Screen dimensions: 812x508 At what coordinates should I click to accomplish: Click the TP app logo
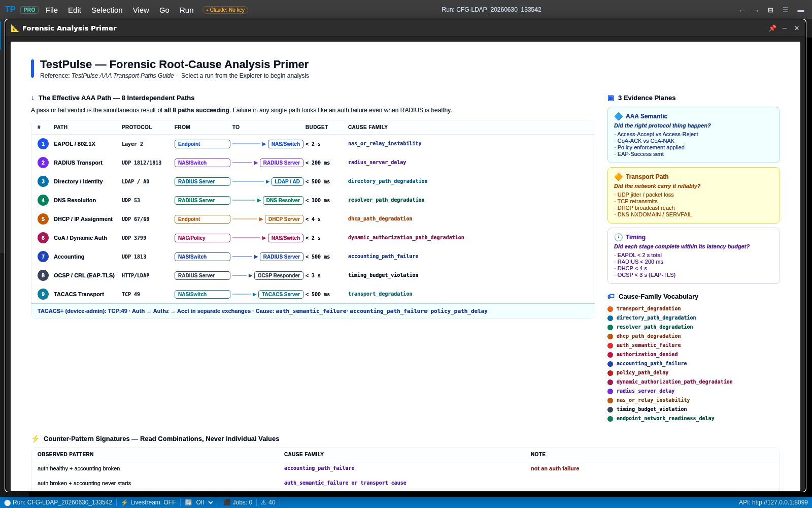[10, 10]
